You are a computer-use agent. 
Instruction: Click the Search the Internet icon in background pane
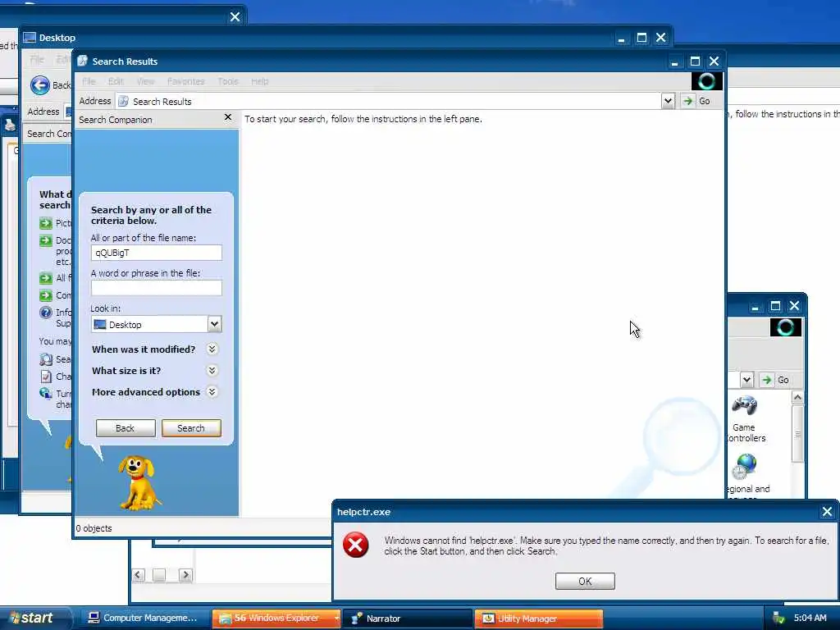(46, 359)
